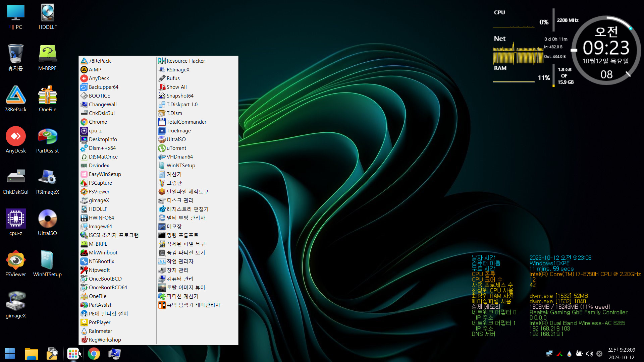The height and width of the screenshot is (362, 644).
Task: Select Resource Hacker menu entry
Action: [x=197, y=61]
